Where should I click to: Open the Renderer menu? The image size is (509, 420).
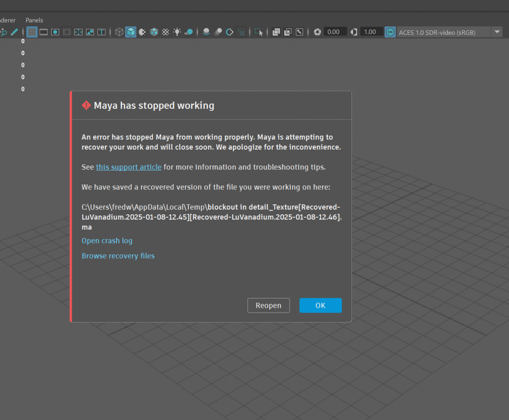point(7,20)
